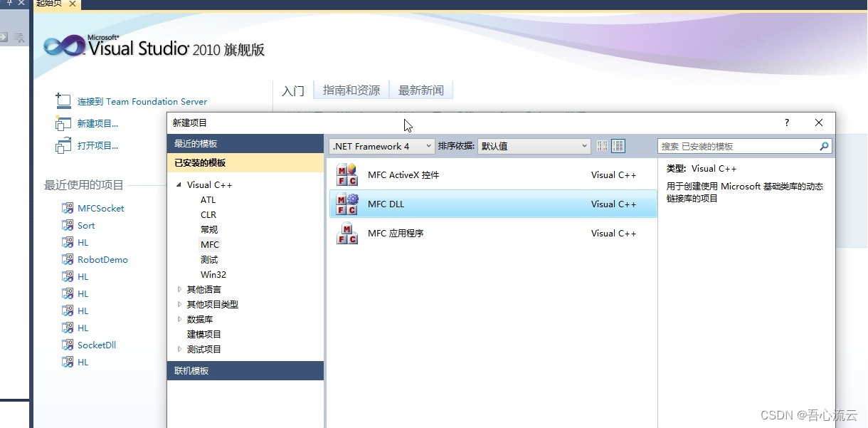Switch to the 最新新闻 tab

pos(421,90)
